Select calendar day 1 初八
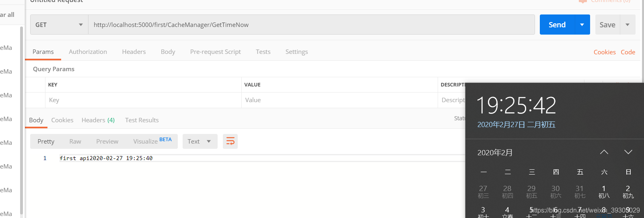The image size is (644, 218). (604, 192)
